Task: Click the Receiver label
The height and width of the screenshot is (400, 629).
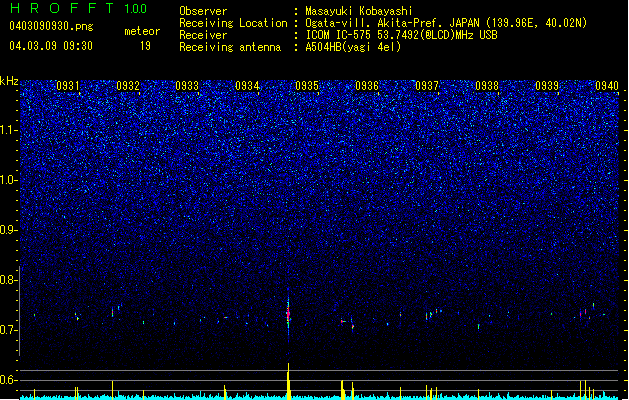Action: coord(203,35)
